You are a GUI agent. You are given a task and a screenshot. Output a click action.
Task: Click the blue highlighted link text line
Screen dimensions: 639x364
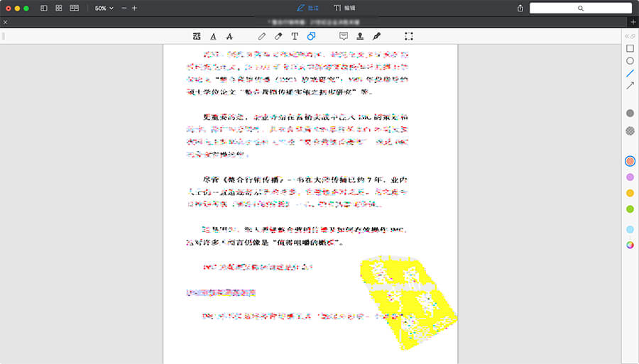tap(221, 293)
